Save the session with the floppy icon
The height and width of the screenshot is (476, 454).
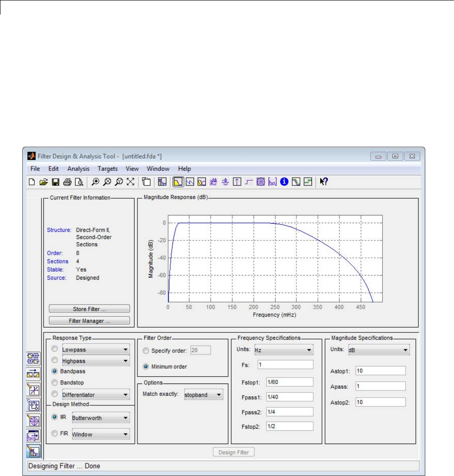(x=56, y=182)
